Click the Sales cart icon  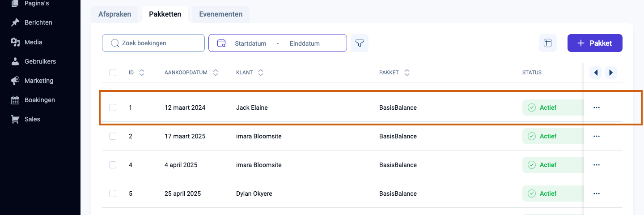point(15,119)
